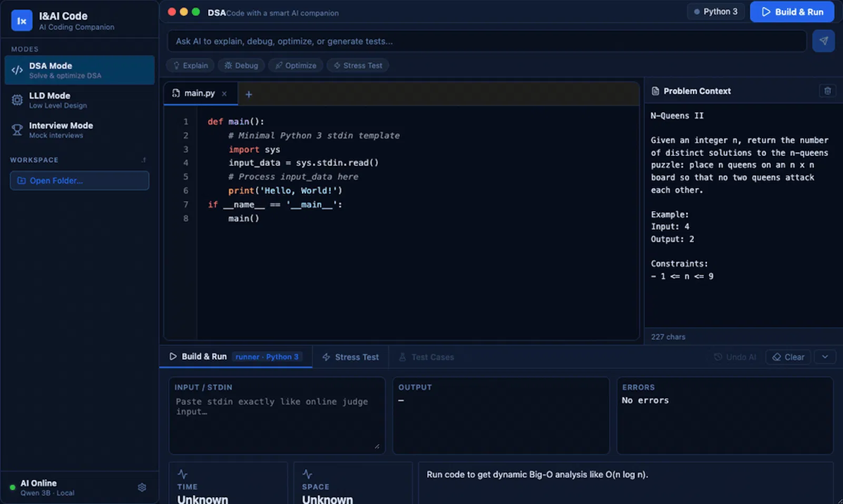Click the workspace sort icon beside WORKSPACE

tap(144, 160)
